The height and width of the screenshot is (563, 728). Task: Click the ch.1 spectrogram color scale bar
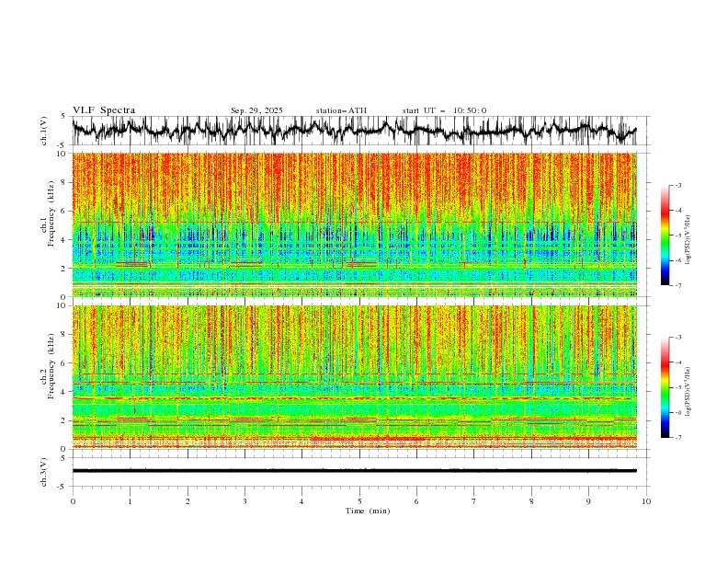[x=665, y=236]
